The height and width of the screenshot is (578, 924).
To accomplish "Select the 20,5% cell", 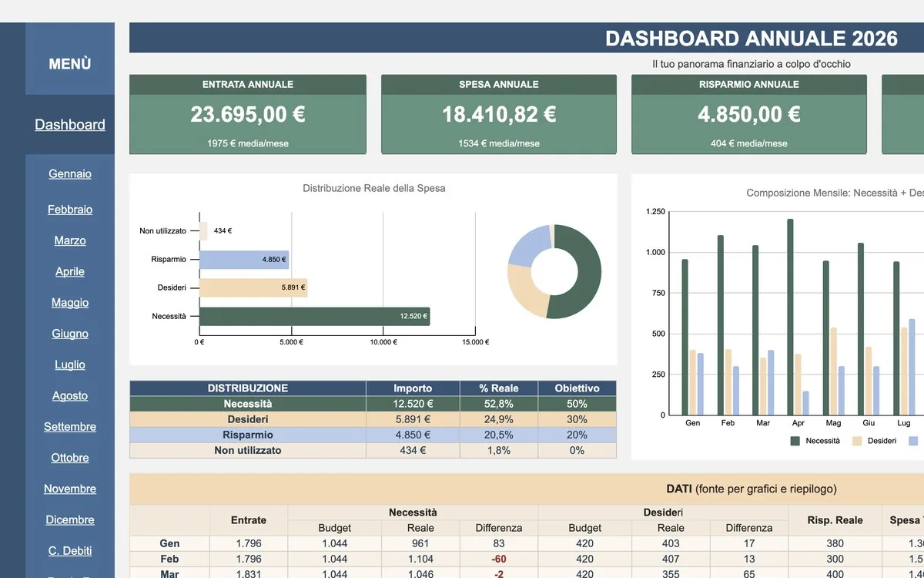I will pos(499,435).
